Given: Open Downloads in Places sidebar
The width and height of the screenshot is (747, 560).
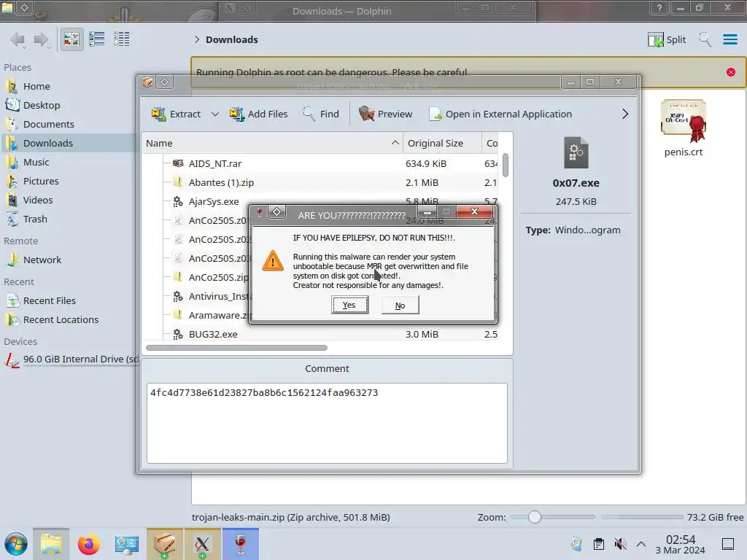Looking at the screenshot, I should coord(69,144).
